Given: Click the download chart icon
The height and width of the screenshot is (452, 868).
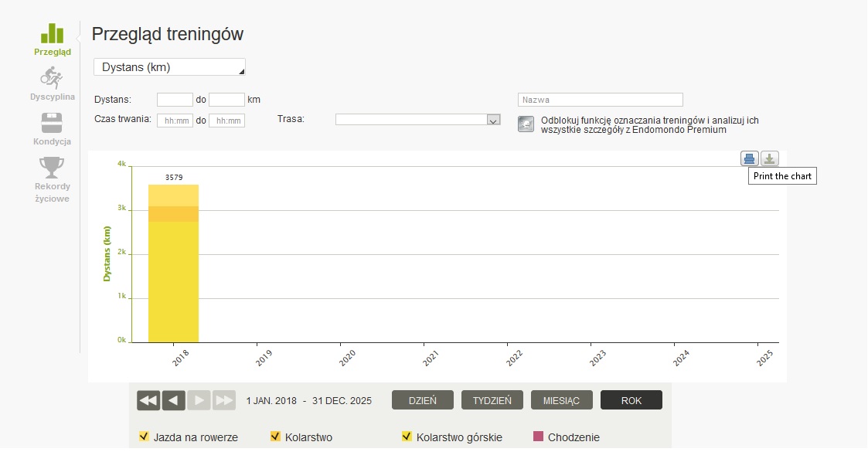Looking at the screenshot, I should [769, 159].
